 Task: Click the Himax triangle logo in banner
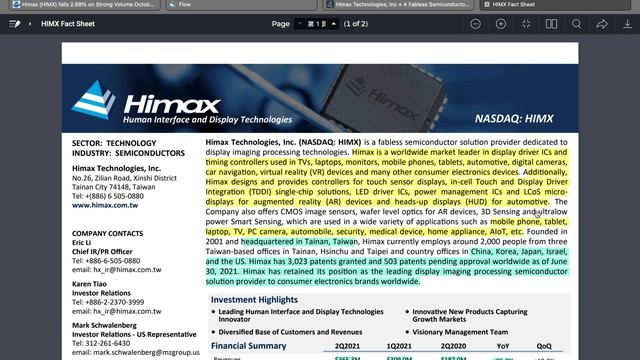93,100
